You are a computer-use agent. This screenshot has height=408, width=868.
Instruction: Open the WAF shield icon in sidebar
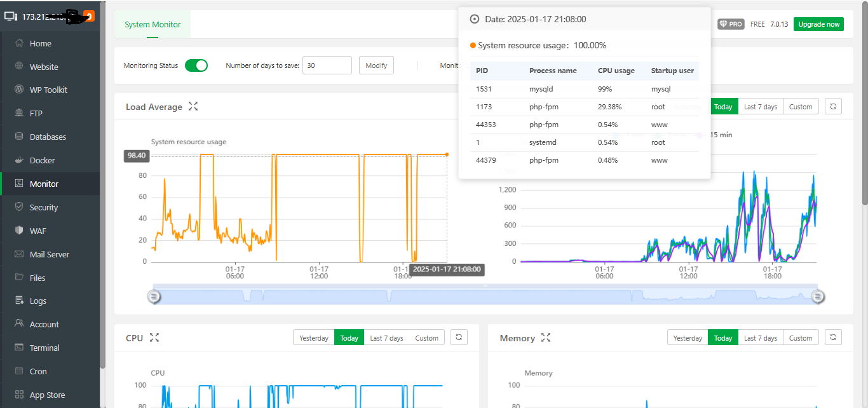coord(19,231)
